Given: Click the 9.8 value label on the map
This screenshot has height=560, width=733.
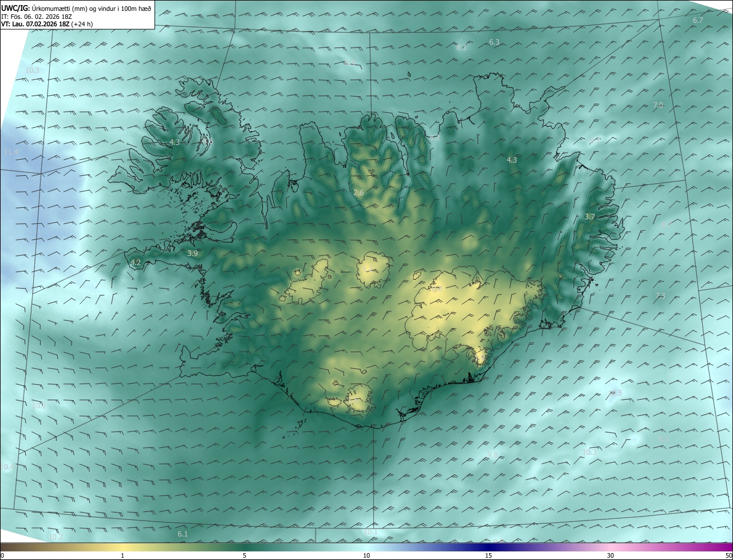Looking at the screenshot, I should click(492, 455).
